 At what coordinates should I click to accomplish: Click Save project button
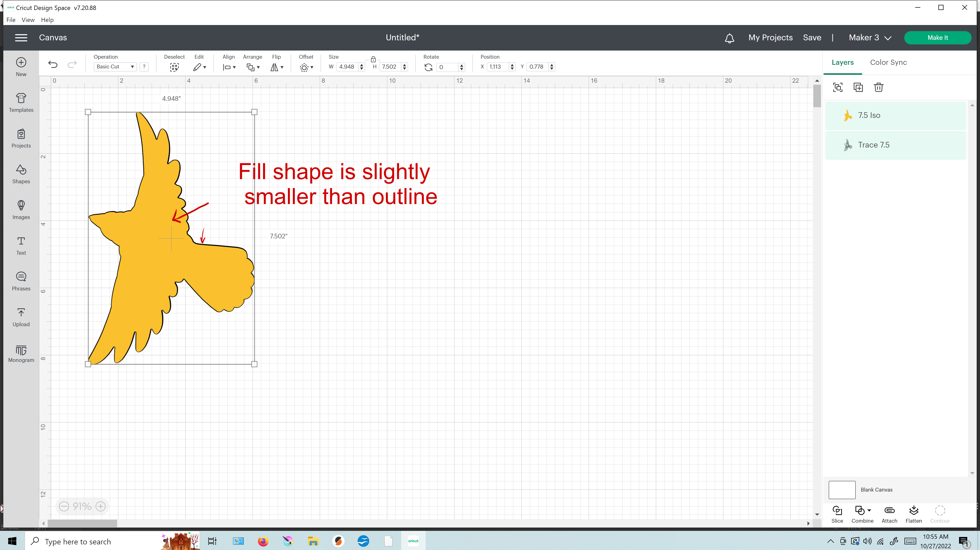click(x=812, y=37)
